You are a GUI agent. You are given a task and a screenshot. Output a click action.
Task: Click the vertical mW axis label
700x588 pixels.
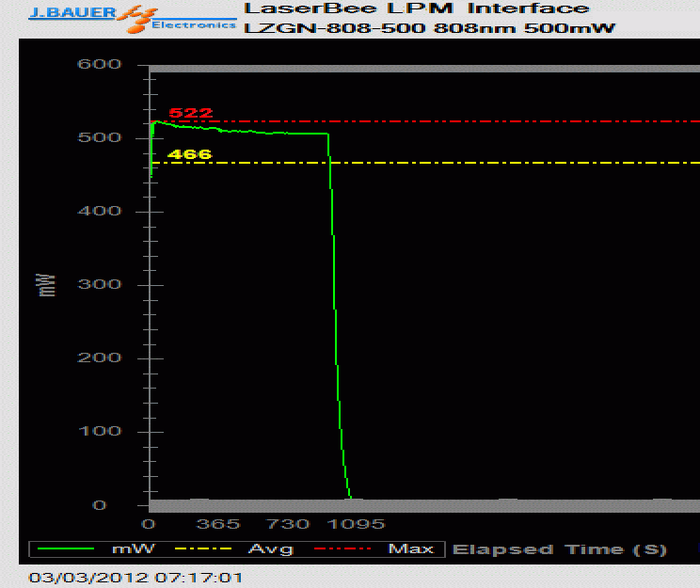coord(48,285)
